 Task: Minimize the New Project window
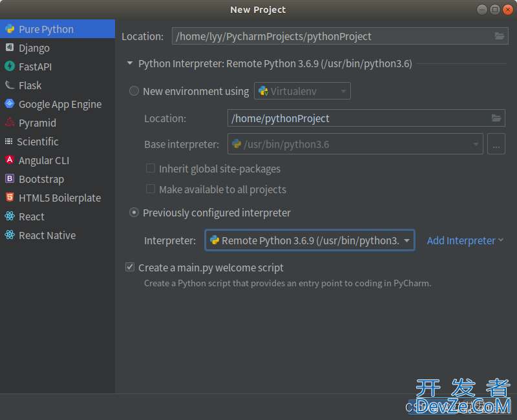point(482,10)
